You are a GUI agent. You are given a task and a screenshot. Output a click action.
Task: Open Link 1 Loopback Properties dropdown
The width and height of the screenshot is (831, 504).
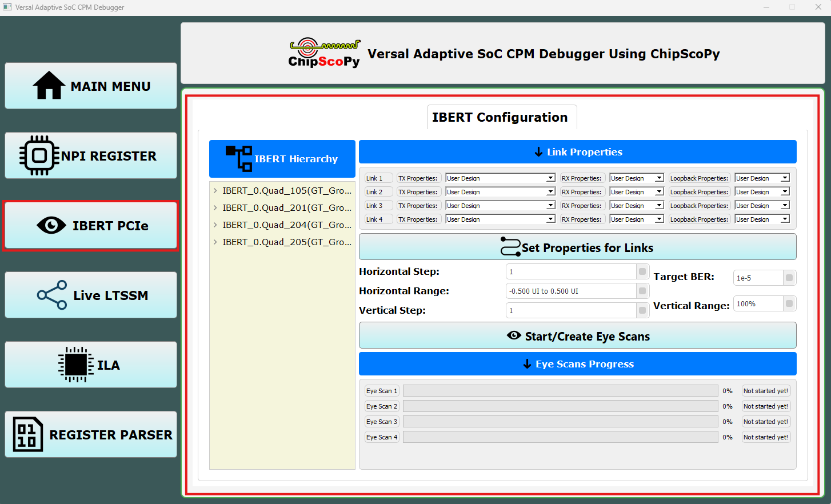(x=762, y=178)
